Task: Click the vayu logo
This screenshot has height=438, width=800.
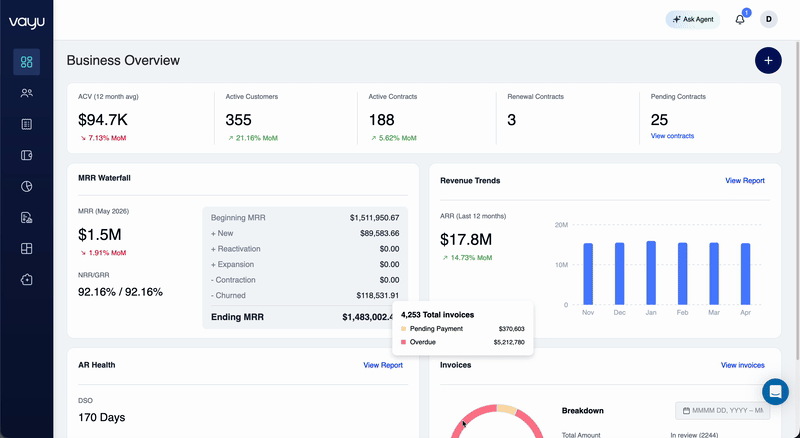Action: point(27,22)
